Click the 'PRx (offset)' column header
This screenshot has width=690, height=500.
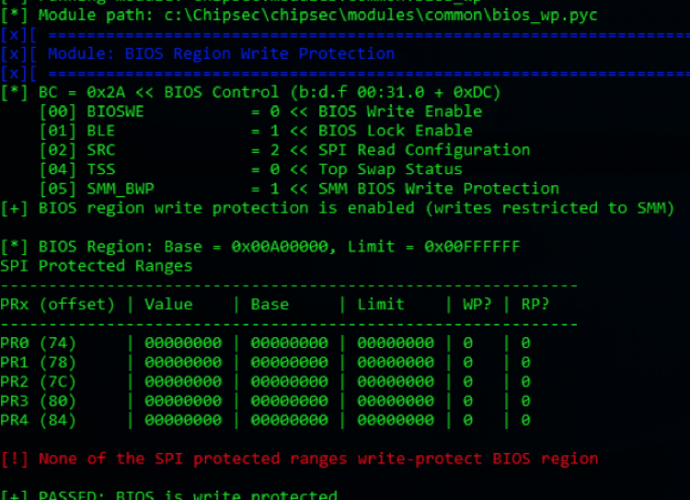[58, 304]
